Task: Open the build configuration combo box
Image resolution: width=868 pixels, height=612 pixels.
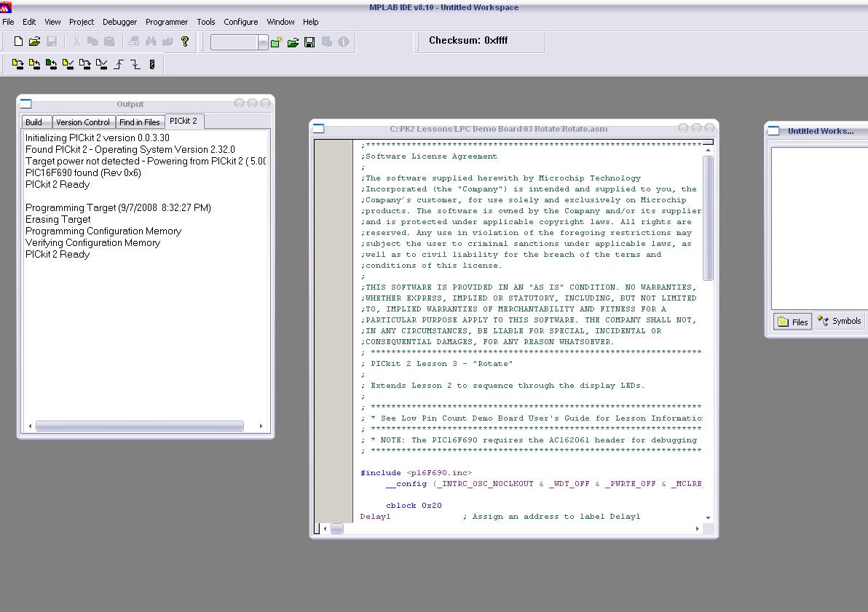Action: click(239, 42)
